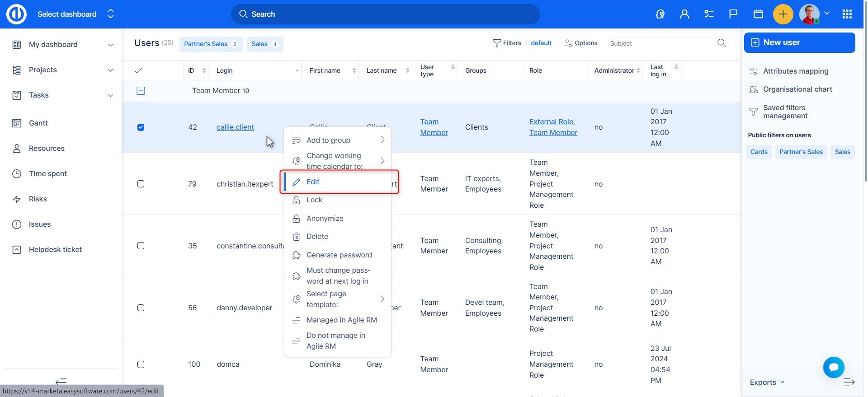Select the christian.itexpert row checkbox
This screenshot has height=397, width=868.
141,184
